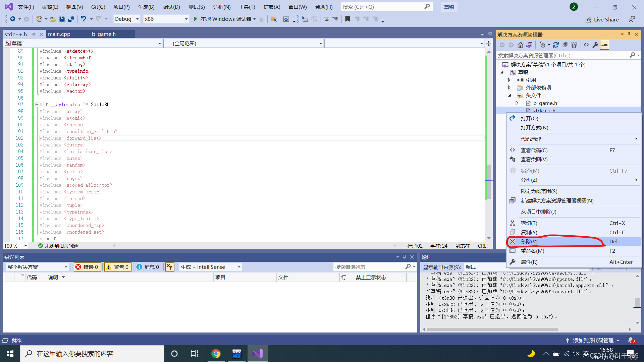Expand the 引用 references tree node
The image size is (644, 362).
point(509,80)
